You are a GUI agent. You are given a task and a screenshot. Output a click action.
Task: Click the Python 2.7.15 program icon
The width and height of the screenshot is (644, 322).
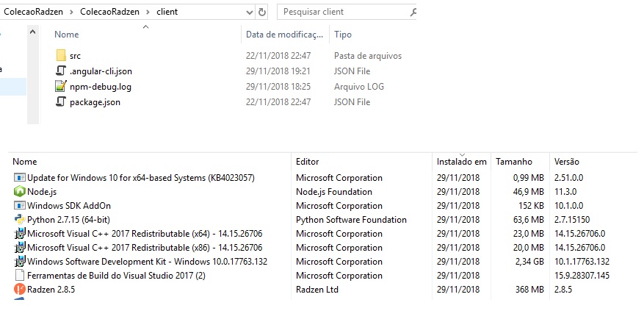pyautogui.click(x=19, y=220)
